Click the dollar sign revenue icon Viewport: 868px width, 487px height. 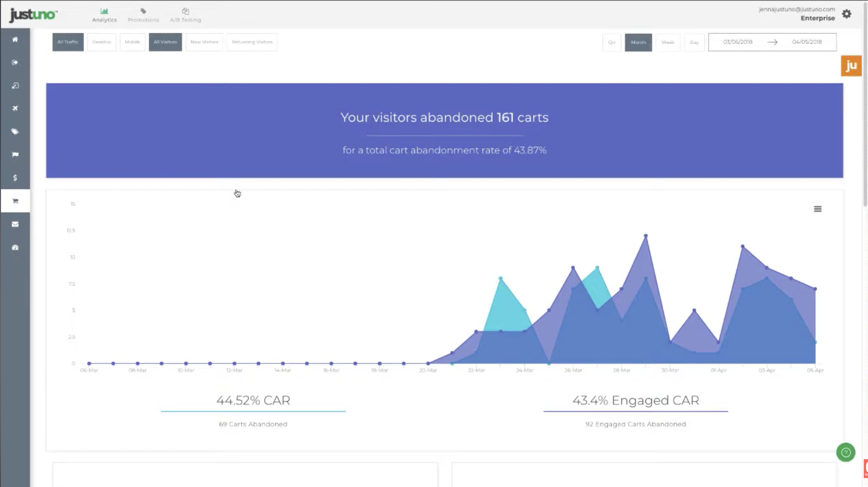pos(15,178)
